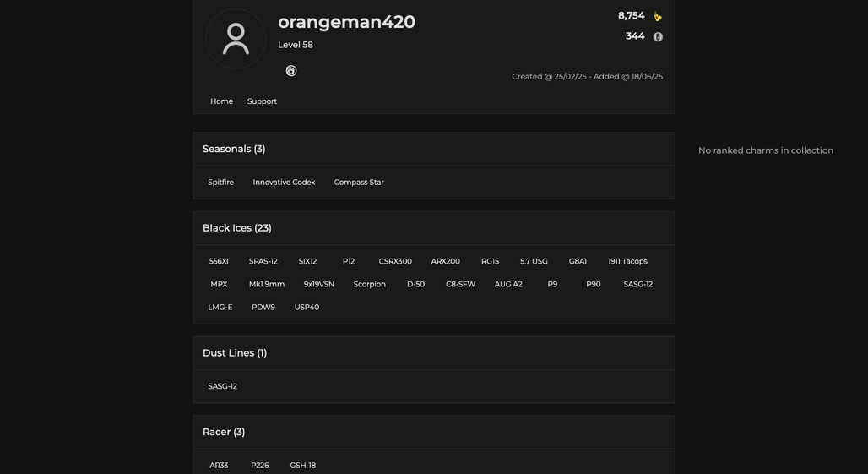Image resolution: width=868 pixels, height=474 pixels.
Task: Click the 8,754 renown value
Action: (631, 16)
